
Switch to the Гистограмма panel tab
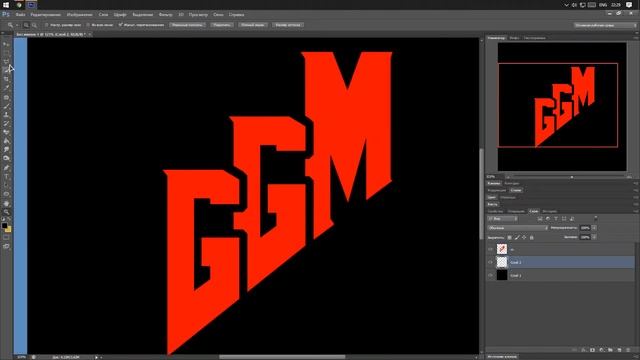tap(535, 38)
